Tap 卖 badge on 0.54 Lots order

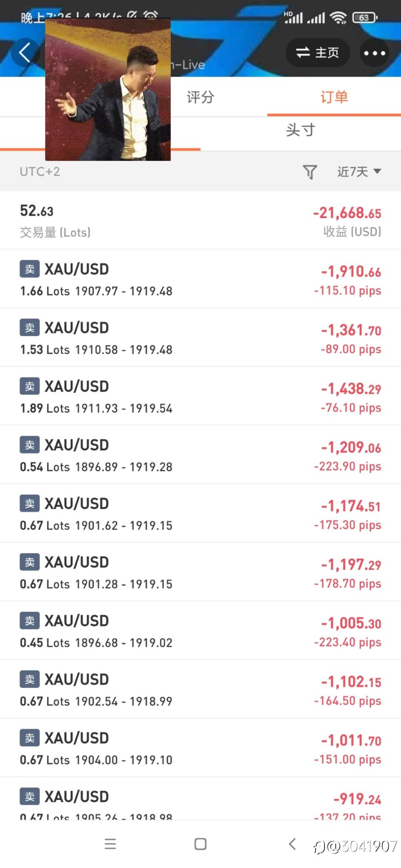tap(30, 445)
